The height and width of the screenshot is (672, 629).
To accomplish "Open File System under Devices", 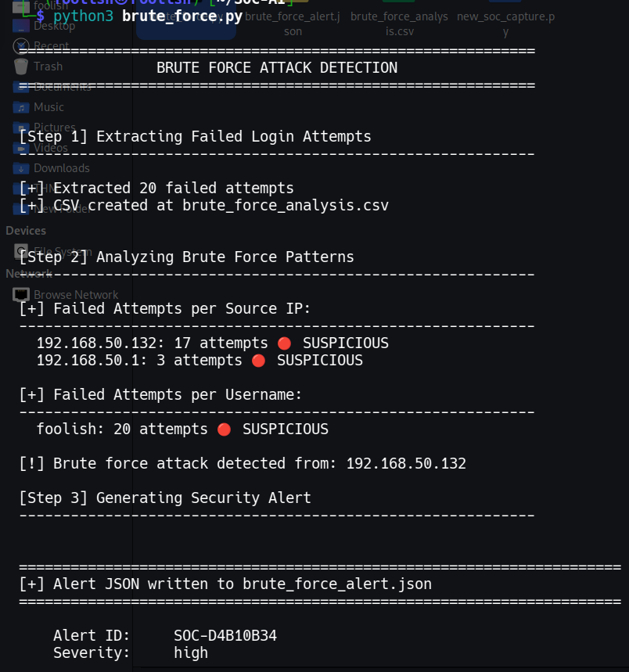I will pos(63,251).
